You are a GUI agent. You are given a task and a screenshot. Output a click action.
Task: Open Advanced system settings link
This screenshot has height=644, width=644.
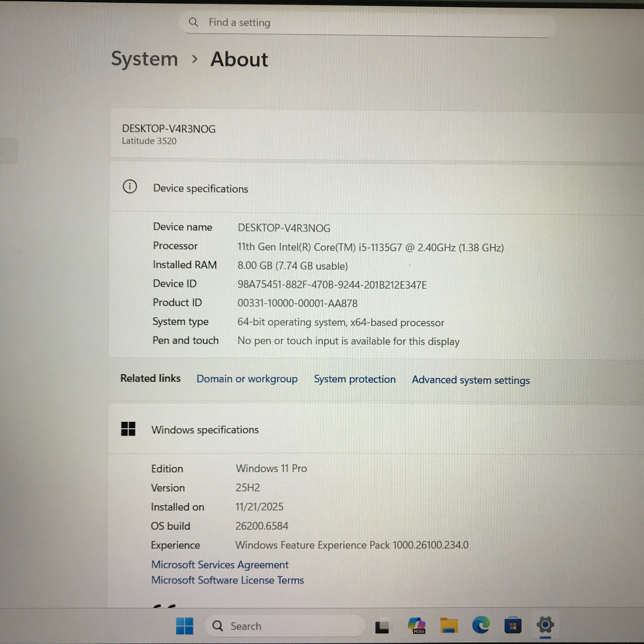coord(471,380)
